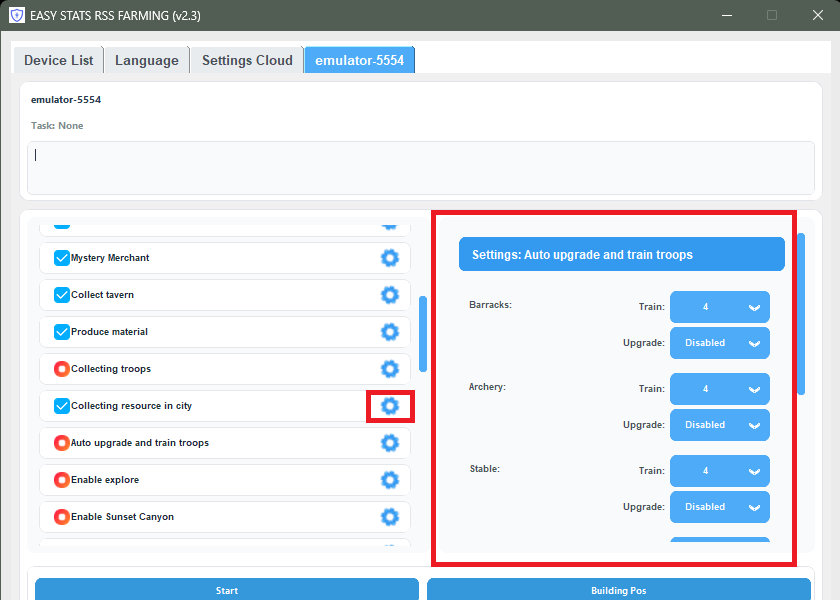Open Barracks Upgrade dropdown
Viewport: 840px width, 600px height.
pos(719,343)
